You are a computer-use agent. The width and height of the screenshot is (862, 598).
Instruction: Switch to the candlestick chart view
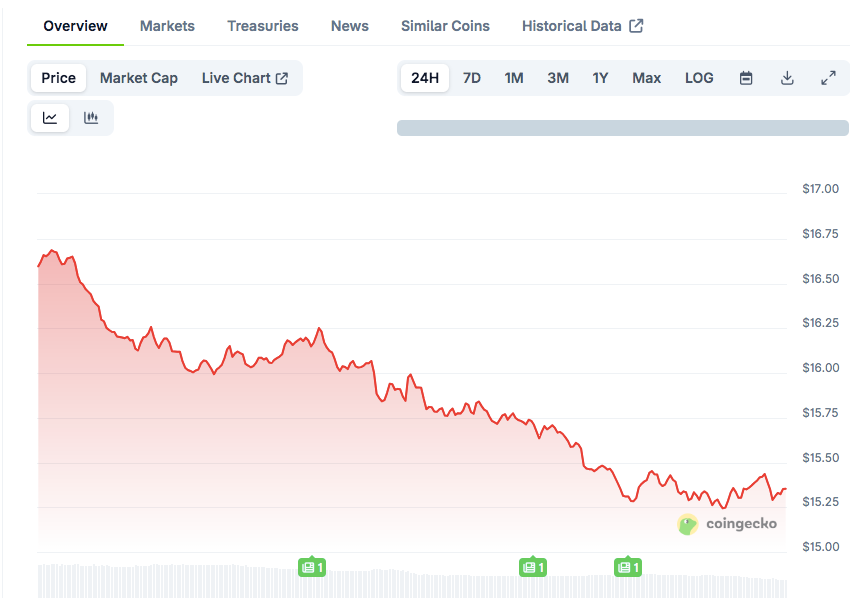tap(91, 118)
